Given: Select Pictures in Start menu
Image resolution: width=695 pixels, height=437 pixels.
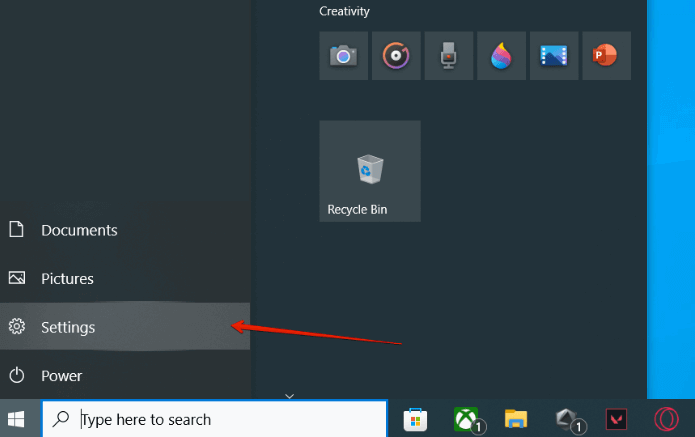Looking at the screenshot, I should [x=125, y=278].
